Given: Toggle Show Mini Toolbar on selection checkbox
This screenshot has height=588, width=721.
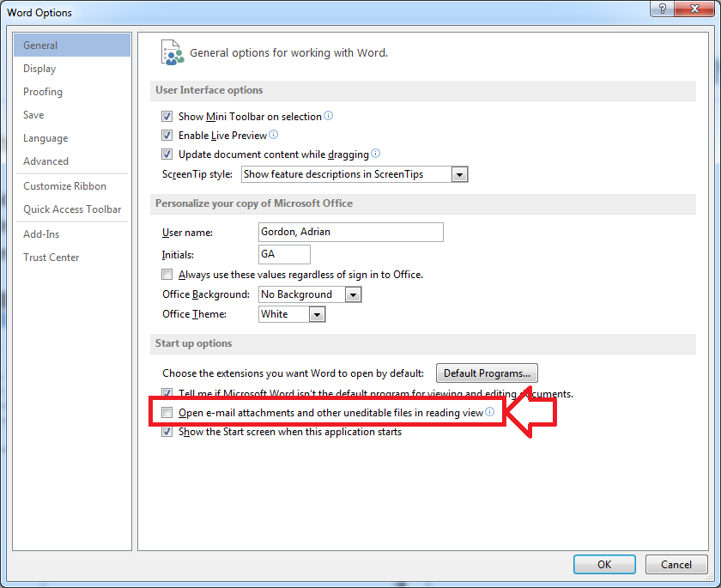Looking at the screenshot, I should click(167, 117).
